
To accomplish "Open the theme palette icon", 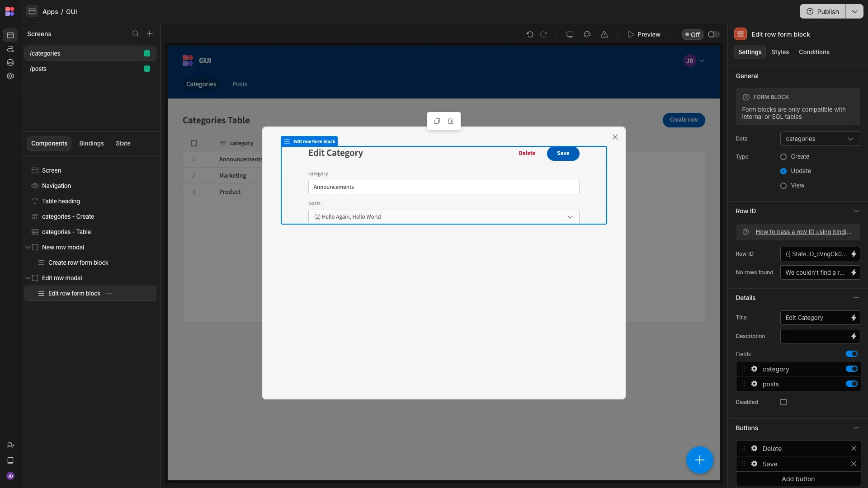I will [x=587, y=34].
